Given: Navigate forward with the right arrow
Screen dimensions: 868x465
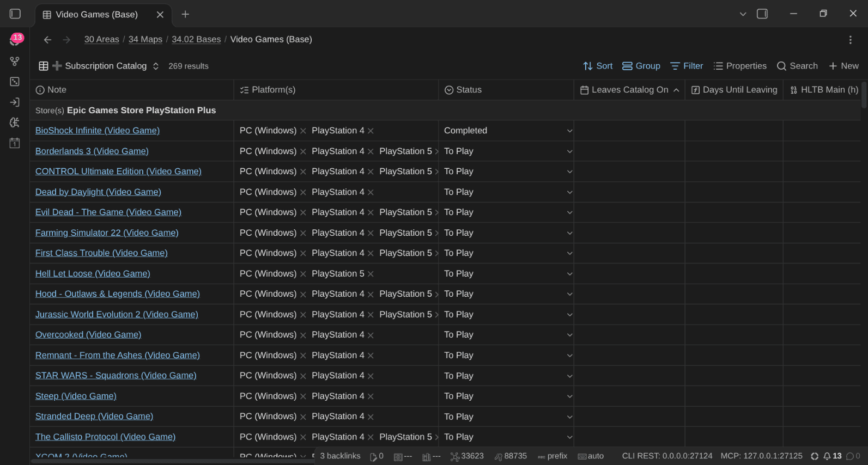Looking at the screenshot, I should pyautogui.click(x=66, y=40).
